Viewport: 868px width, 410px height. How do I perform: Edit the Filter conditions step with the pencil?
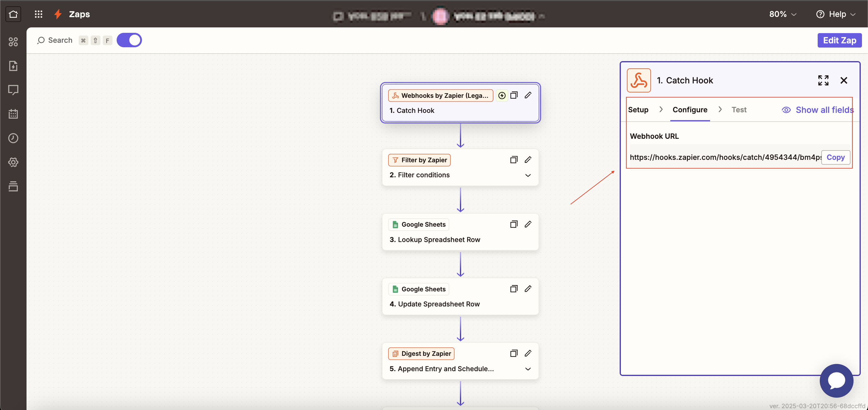(x=528, y=160)
